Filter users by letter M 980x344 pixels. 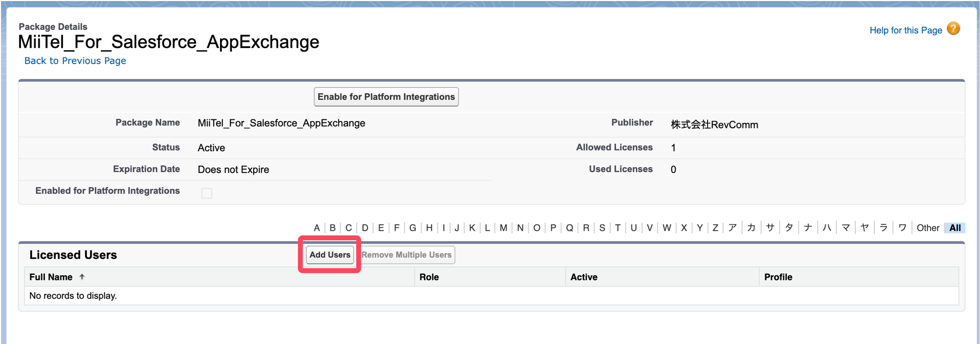(x=503, y=228)
